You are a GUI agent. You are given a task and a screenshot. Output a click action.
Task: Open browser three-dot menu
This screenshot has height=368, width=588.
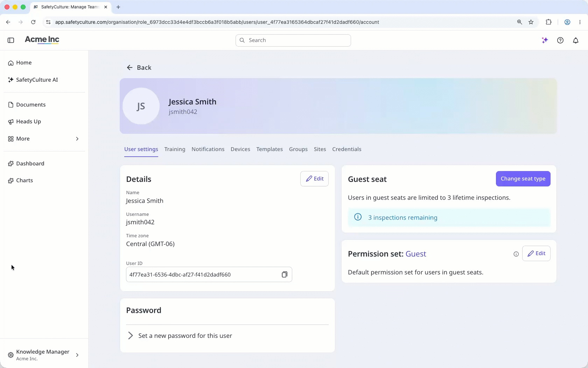pos(580,22)
